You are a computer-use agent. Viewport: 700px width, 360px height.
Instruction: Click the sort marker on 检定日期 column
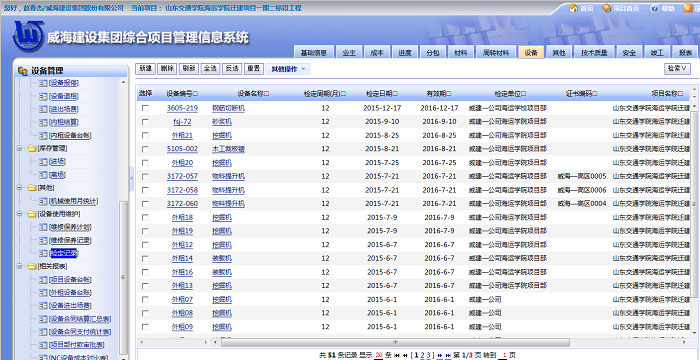(396, 94)
